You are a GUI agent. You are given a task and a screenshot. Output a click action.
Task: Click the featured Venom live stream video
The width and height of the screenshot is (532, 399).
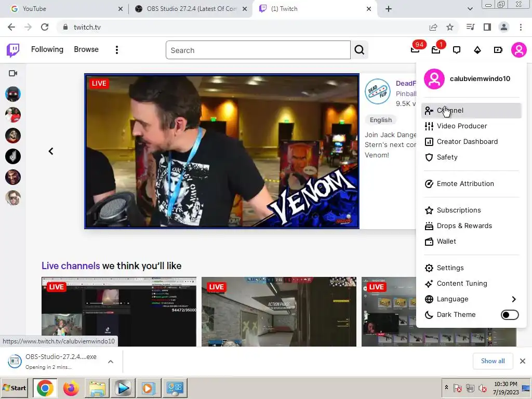(x=222, y=151)
